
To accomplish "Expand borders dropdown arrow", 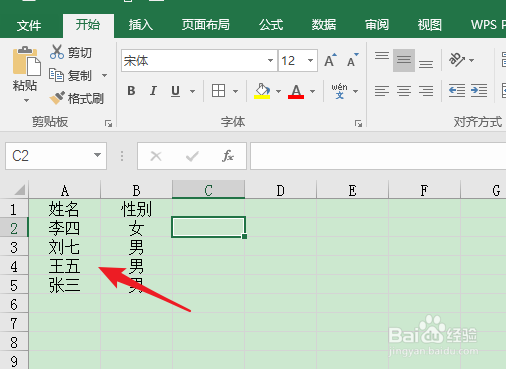I will pyautogui.click(x=235, y=91).
